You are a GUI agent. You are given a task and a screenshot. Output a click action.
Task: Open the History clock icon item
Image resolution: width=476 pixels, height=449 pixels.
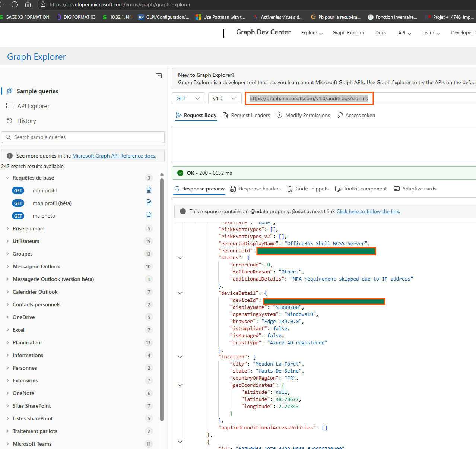coord(10,121)
